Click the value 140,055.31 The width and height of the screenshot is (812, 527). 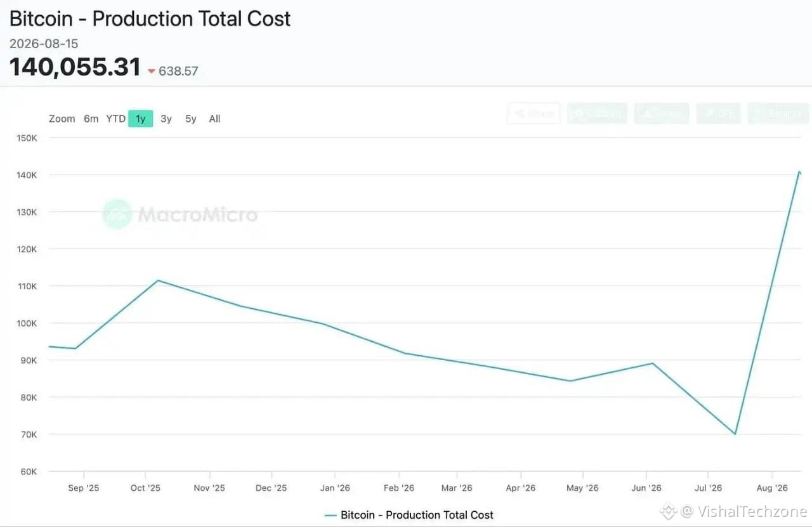[x=75, y=67]
